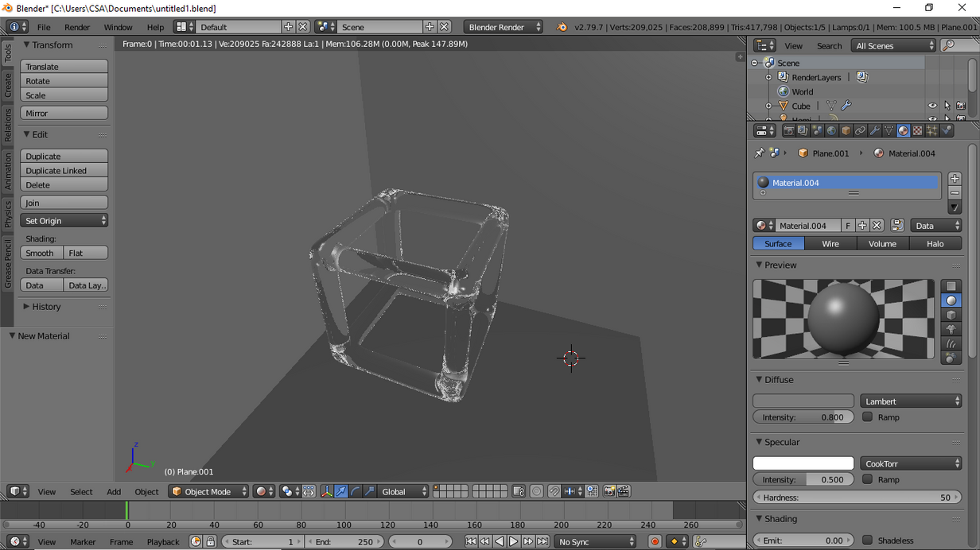Toggle the 3D manipulator axes icon

[326, 491]
